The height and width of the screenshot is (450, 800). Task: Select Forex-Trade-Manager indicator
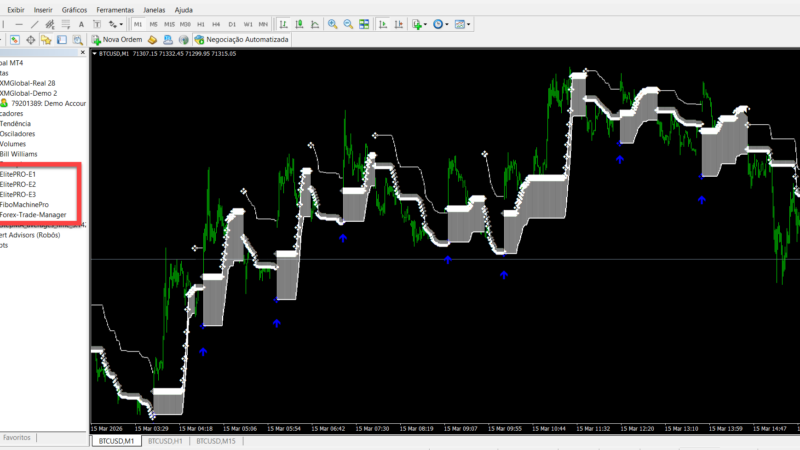33,215
